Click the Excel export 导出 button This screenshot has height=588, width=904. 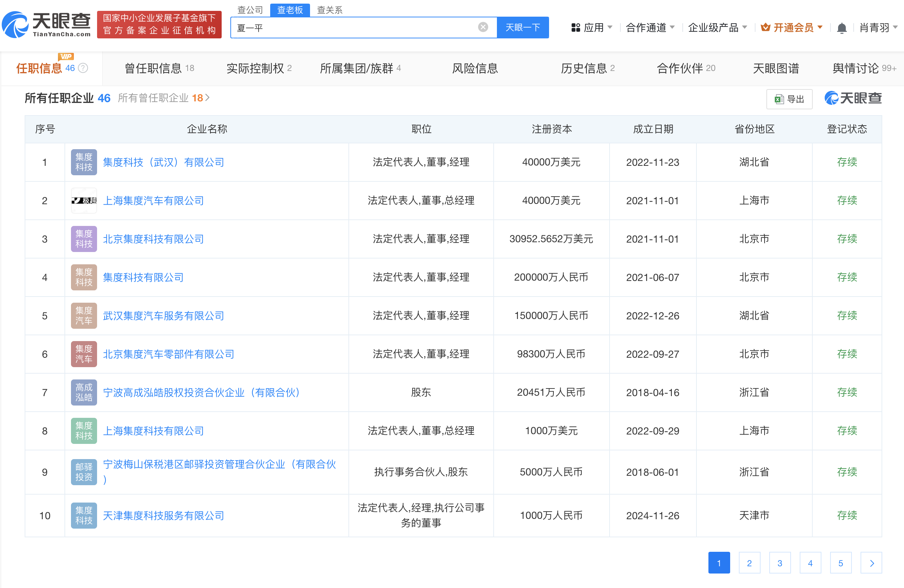pos(789,99)
